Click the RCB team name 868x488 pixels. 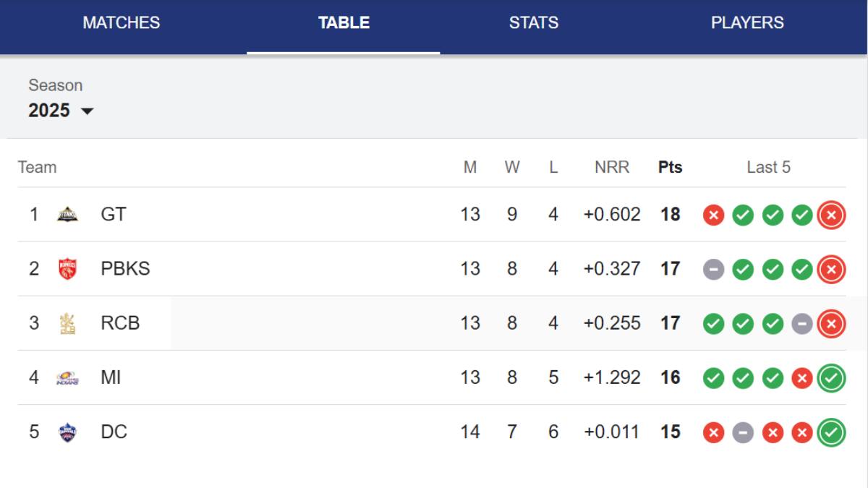(x=120, y=323)
